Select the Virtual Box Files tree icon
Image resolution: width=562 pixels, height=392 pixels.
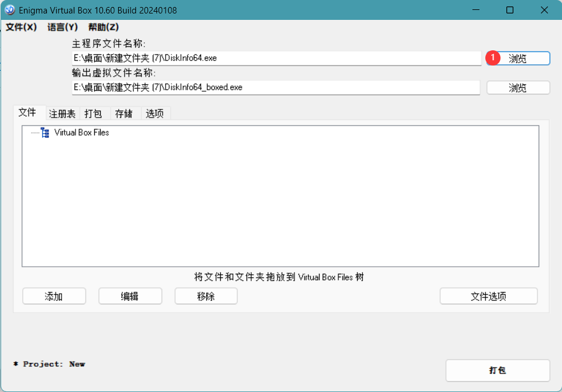[x=45, y=133]
